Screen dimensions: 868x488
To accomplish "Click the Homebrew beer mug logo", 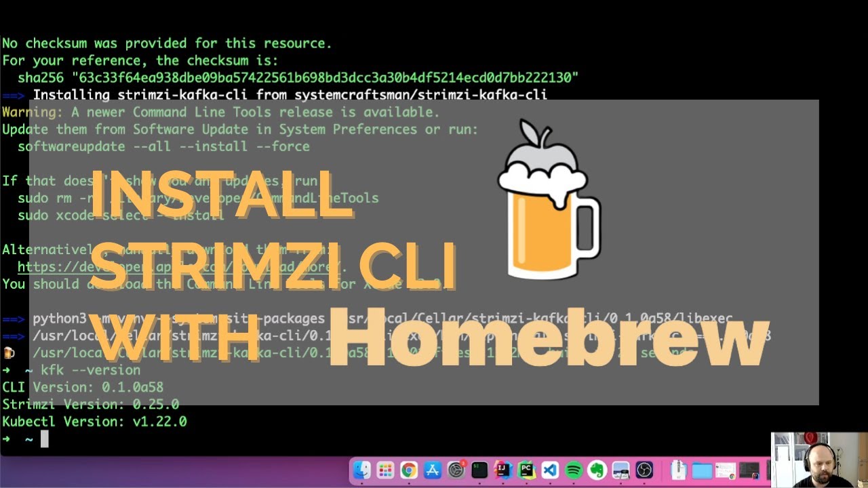I will click(x=549, y=200).
